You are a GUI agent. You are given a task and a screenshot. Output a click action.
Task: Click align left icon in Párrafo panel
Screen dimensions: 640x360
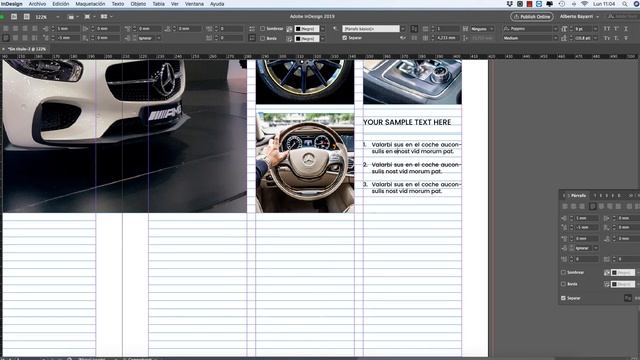(x=565, y=207)
